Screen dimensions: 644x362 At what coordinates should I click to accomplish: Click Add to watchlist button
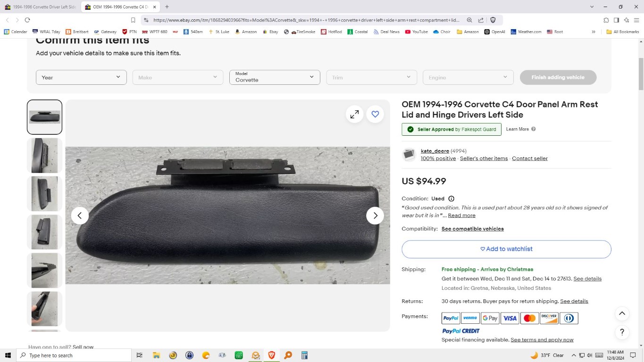pos(506,249)
